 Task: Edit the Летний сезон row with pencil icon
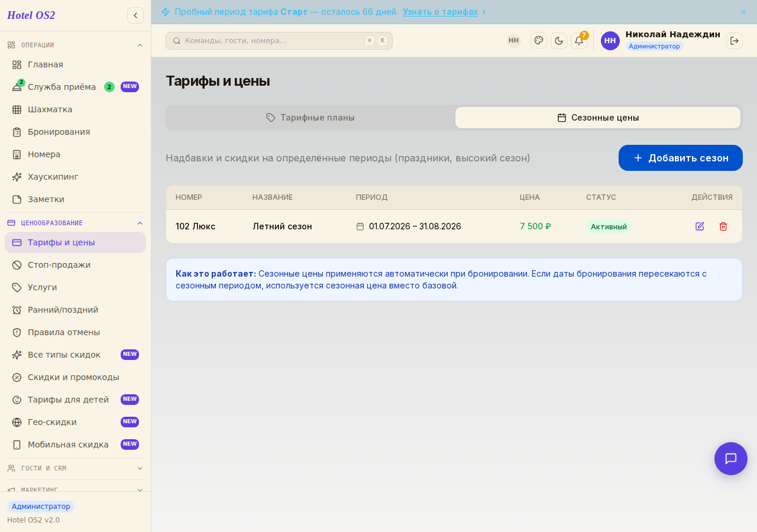pyautogui.click(x=700, y=226)
